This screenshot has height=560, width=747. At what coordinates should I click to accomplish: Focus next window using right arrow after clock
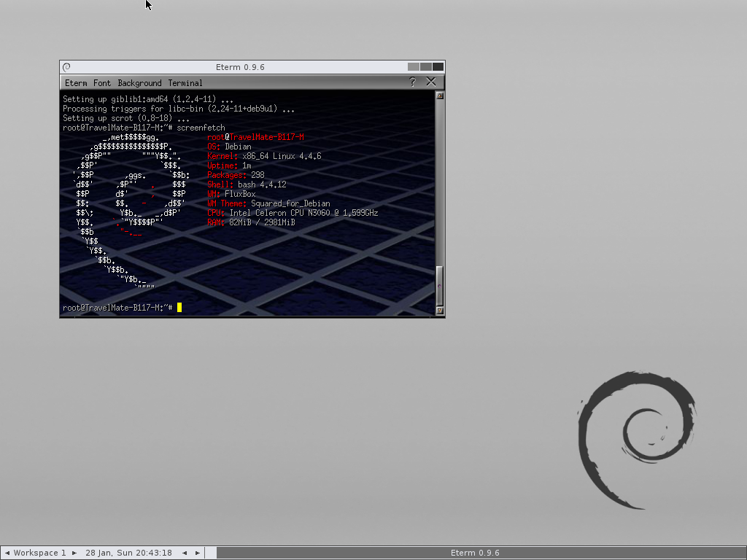click(x=197, y=553)
